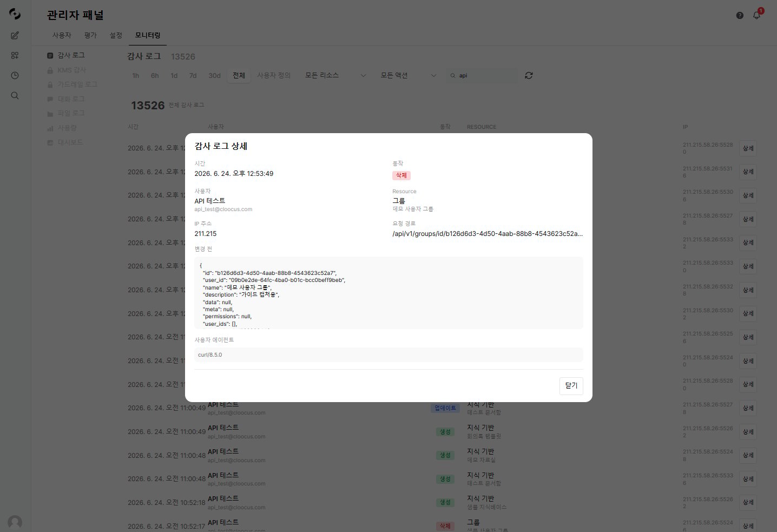Open the workspace apps icon in the sidebar
The height and width of the screenshot is (532, 777).
[x=15, y=55]
